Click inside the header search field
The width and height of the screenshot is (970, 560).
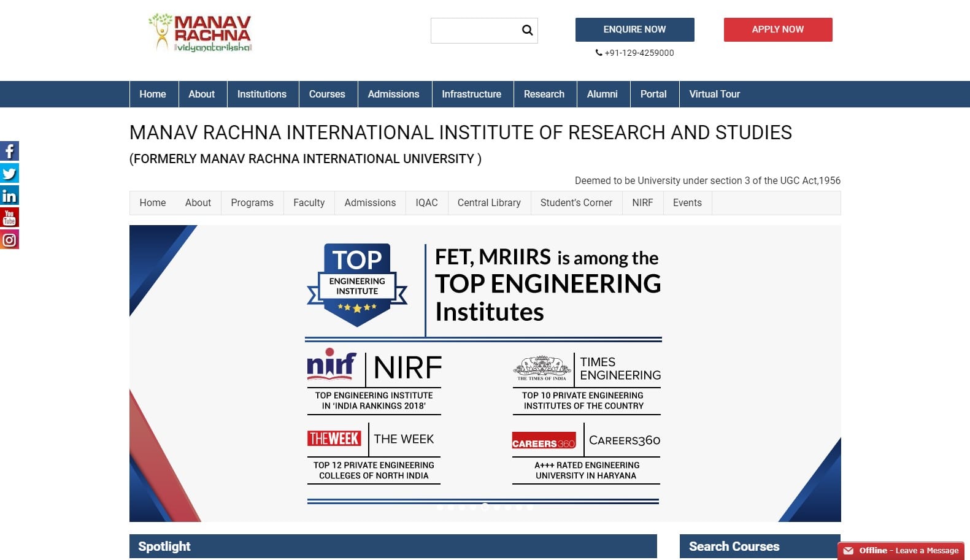475,31
